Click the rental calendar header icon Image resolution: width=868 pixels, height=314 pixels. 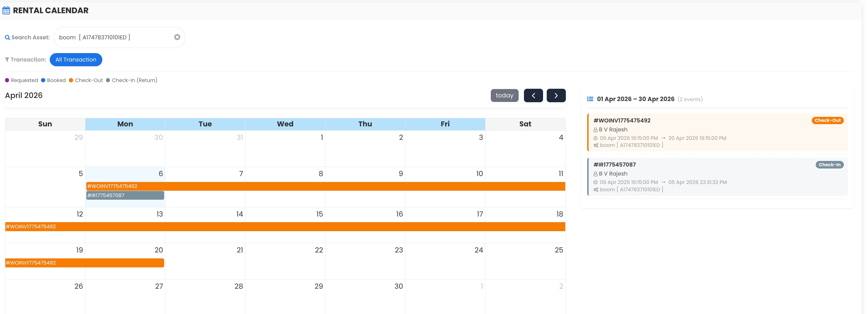click(x=6, y=10)
